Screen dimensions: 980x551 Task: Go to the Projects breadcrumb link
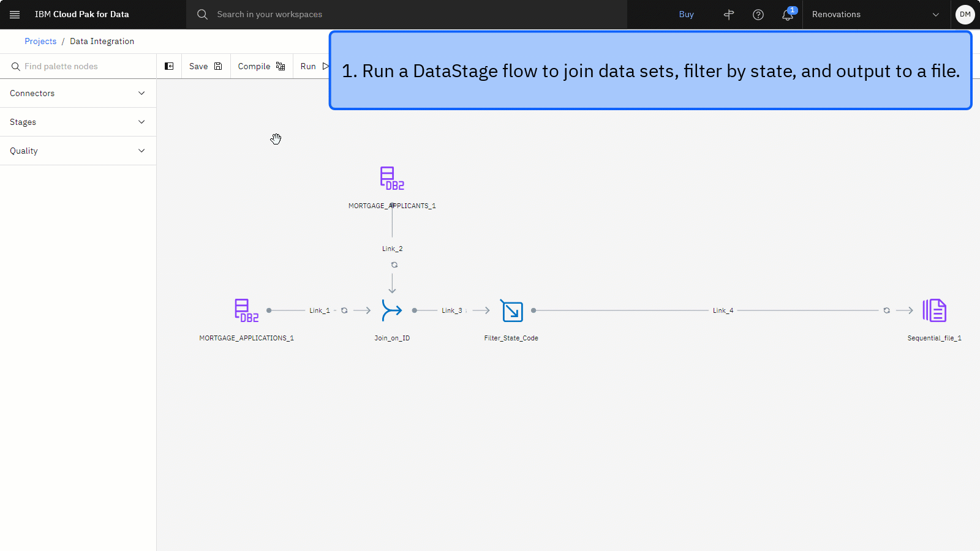pyautogui.click(x=40, y=41)
